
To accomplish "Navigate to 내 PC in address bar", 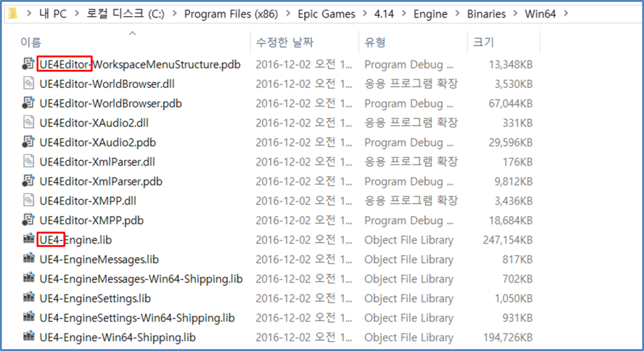I will 53,14.
